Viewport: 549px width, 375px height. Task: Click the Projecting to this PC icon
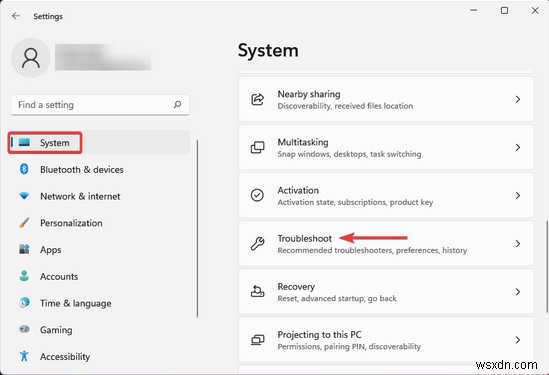tap(257, 340)
